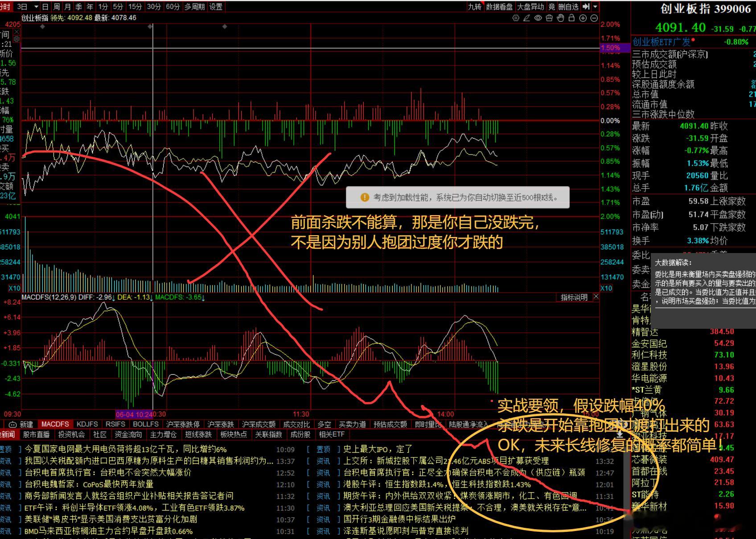Zoom out with the minus circle icon

(594, 18)
